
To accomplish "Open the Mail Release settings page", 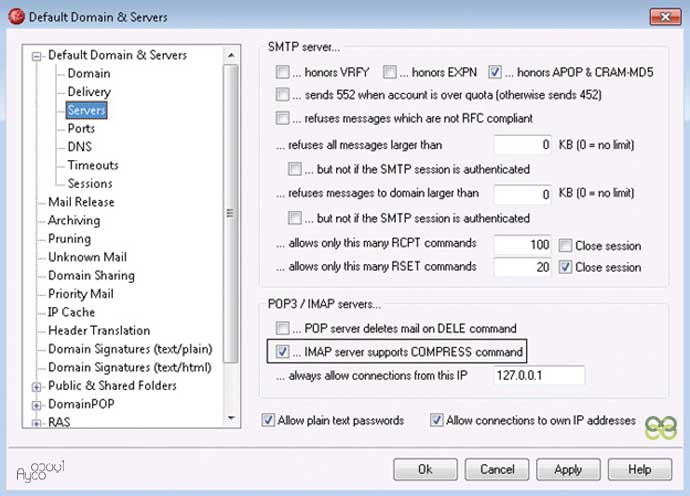I will click(81, 202).
